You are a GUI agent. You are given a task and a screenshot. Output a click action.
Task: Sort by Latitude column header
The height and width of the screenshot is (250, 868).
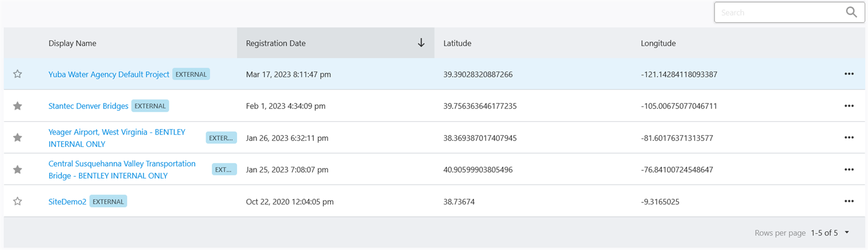click(x=457, y=43)
